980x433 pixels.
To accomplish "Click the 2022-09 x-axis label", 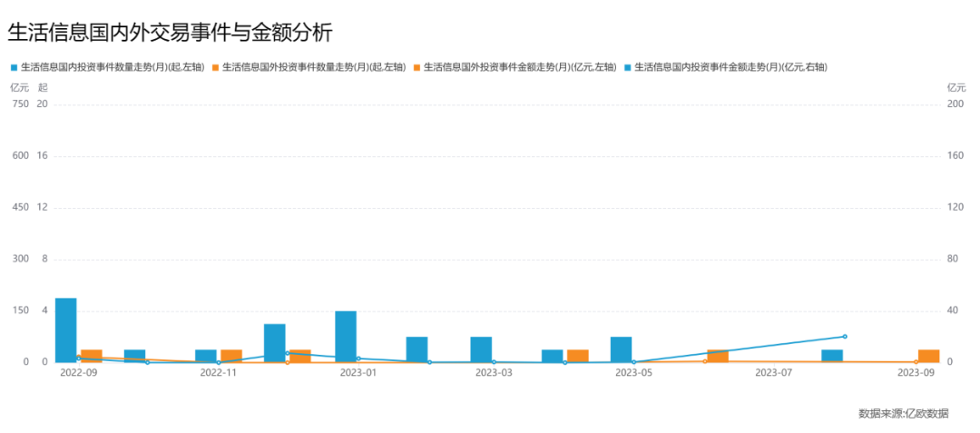I will click(x=78, y=372).
